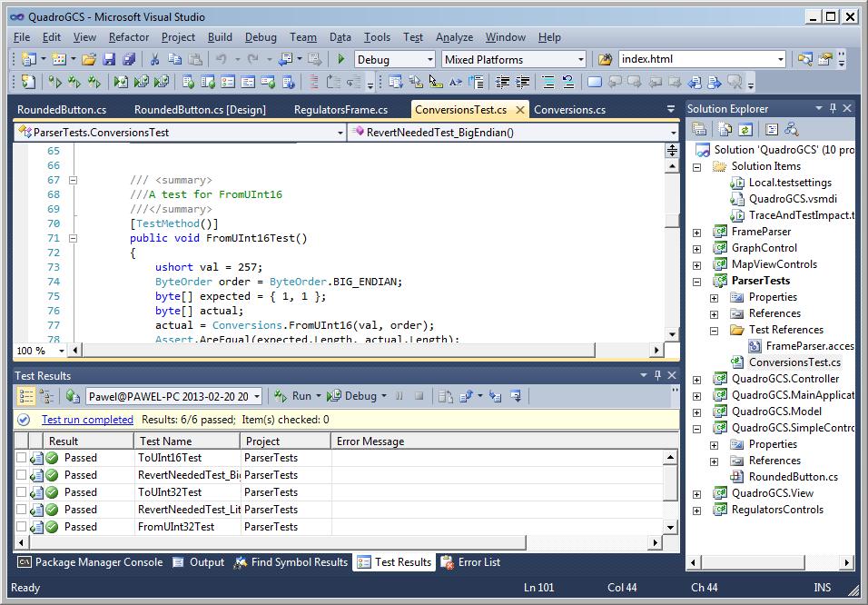Click the Test run completed link
Image resolution: width=868 pixels, height=605 pixels.
click(87, 420)
